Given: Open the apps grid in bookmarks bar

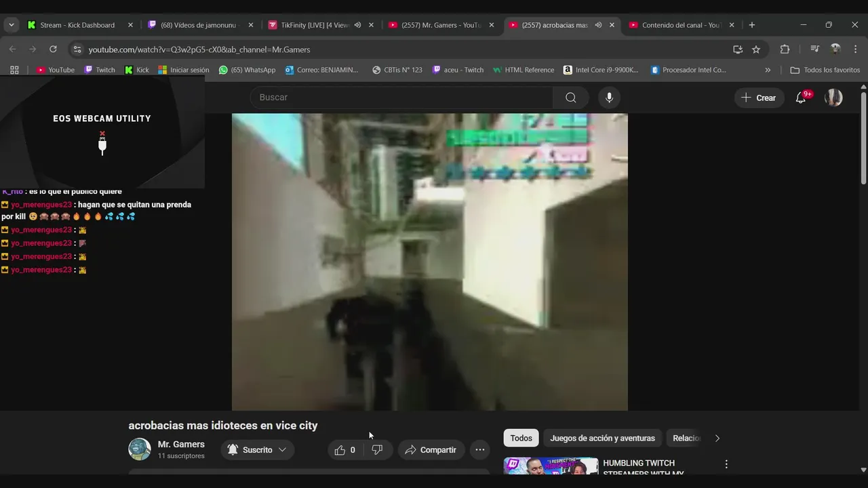Looking at the screenshot, I should point(14,70).
